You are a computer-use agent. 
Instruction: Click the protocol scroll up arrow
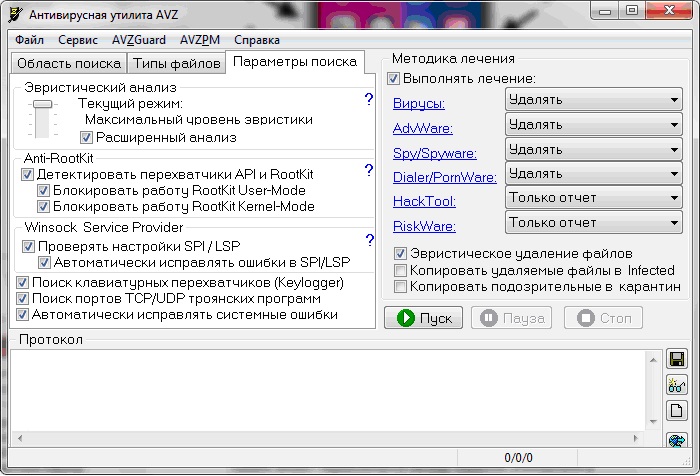coord(653,360)
